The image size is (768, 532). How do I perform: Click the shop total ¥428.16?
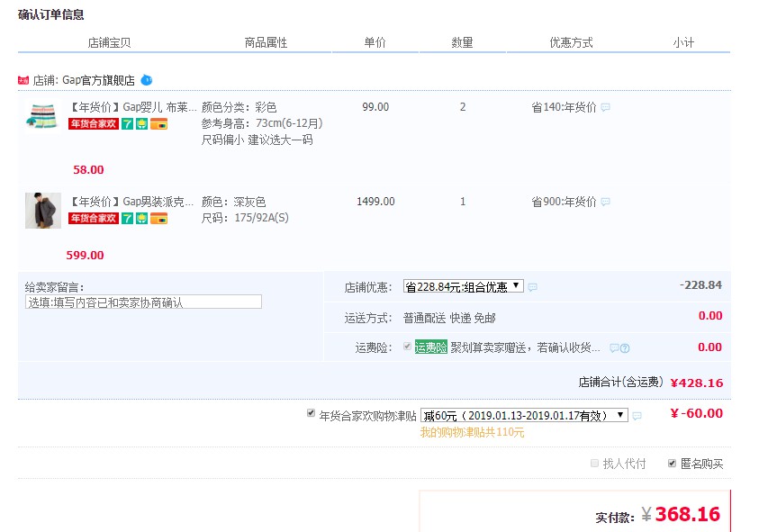[697, 383]
